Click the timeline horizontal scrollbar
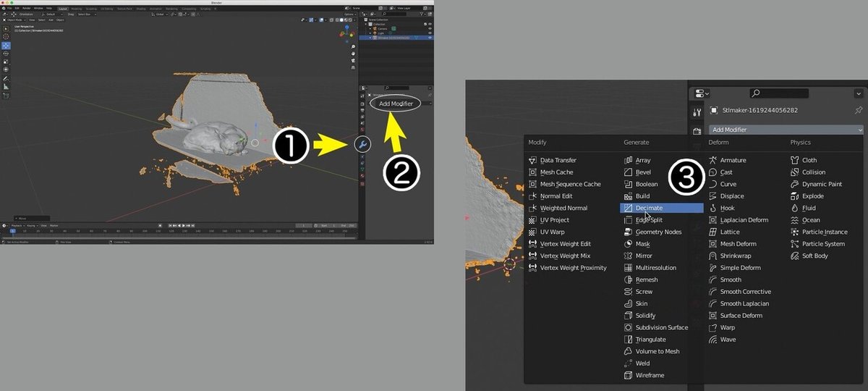 click(x=179, y=238)
